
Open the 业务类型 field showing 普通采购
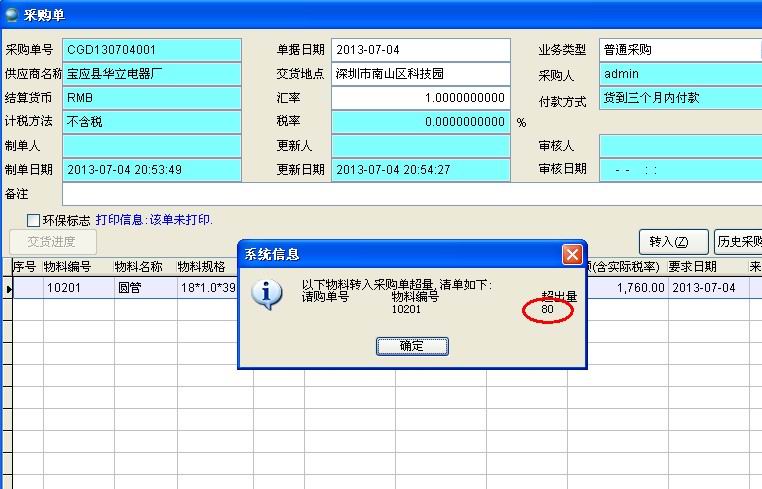point(680,50)
